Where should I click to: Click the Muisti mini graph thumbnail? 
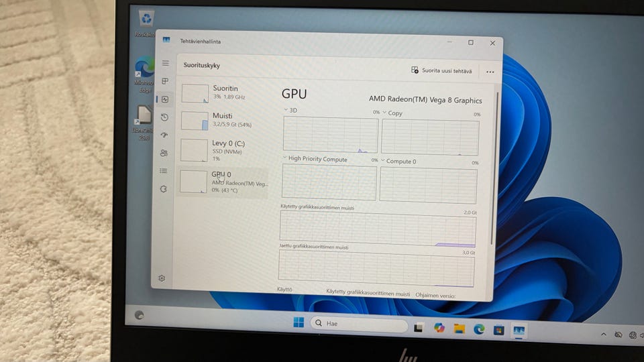(195, 121)
